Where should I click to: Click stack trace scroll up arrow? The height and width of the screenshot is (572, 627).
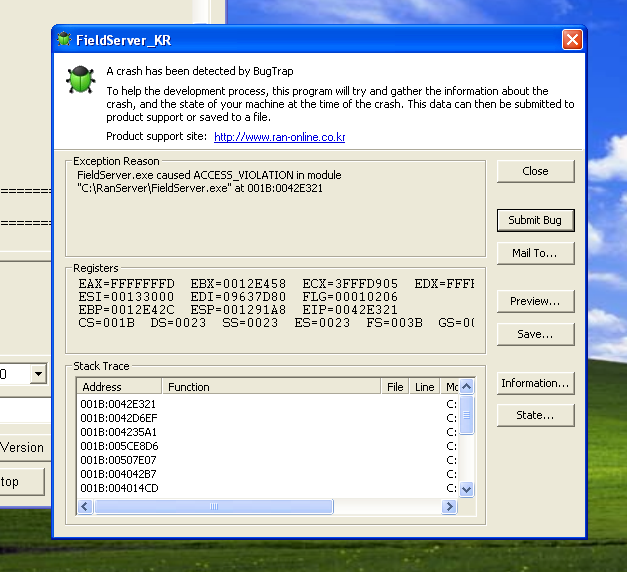point(467,386)
